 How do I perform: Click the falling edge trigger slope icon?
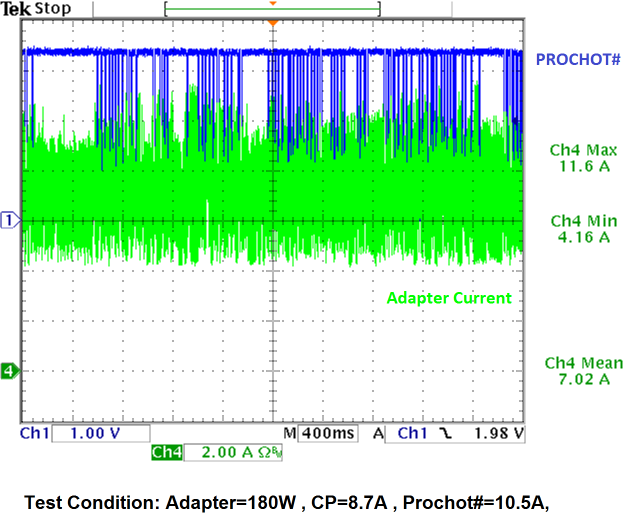(446, 433)
